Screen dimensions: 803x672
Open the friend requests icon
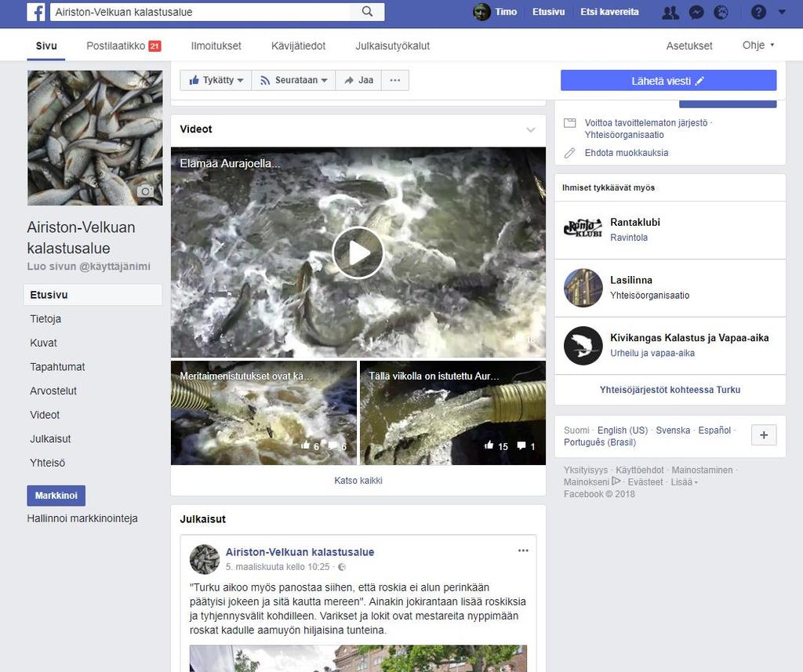[x=670, y=12]
